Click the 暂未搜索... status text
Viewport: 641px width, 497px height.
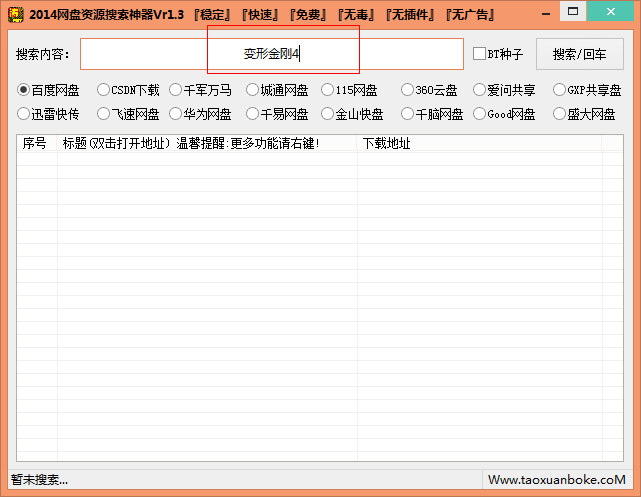click(39, 480)
